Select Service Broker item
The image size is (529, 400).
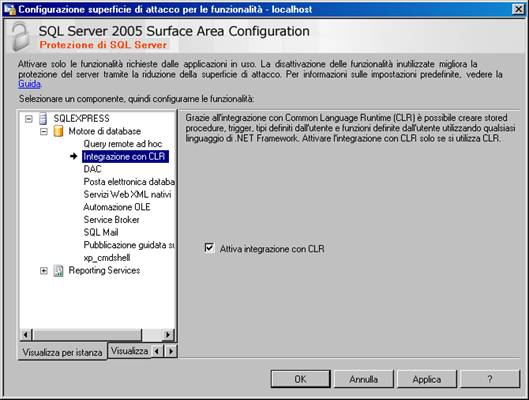pyautogui.click(x=111, y=220)
